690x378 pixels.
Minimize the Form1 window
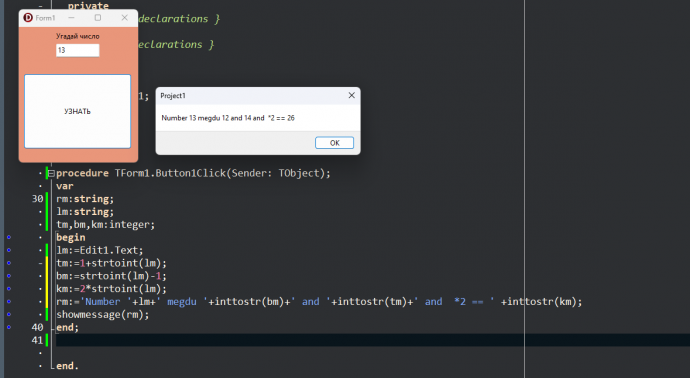tap(71, 18)
